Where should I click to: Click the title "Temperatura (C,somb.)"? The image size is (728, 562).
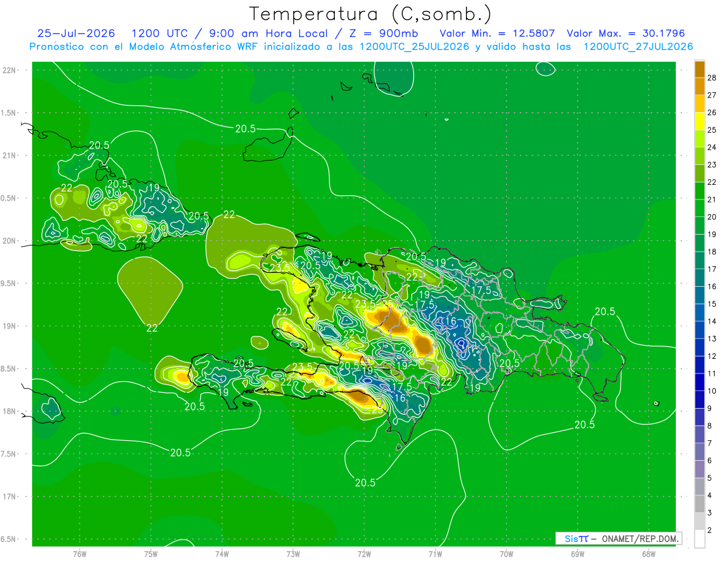tap(370, 14)
